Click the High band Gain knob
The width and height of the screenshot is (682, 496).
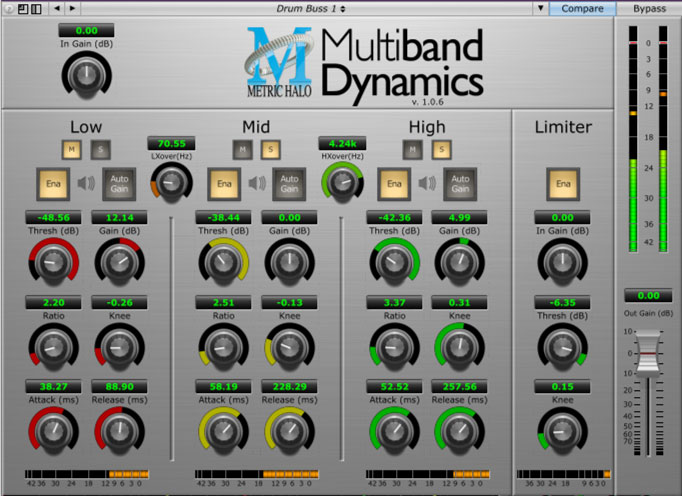[460, 262]
